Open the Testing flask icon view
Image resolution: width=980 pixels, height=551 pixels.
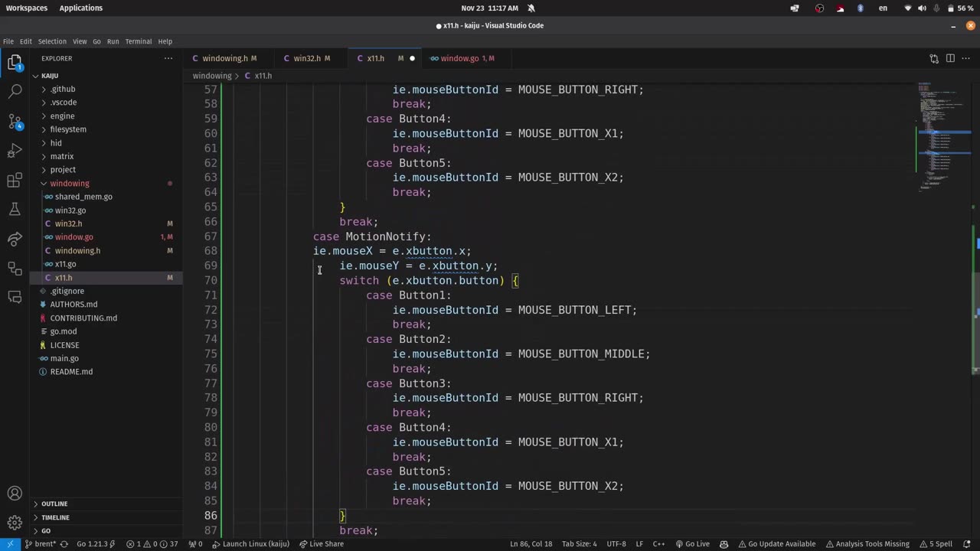(15, 210)
